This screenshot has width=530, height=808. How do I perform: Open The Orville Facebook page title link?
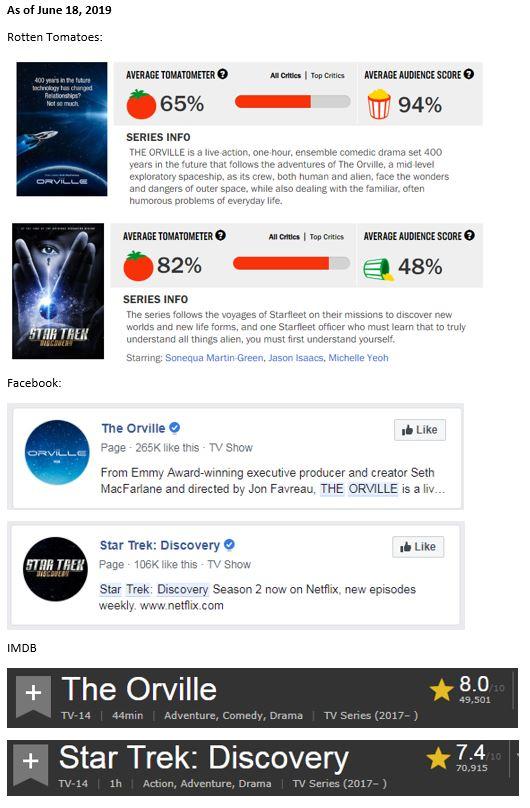click(133, 428)
